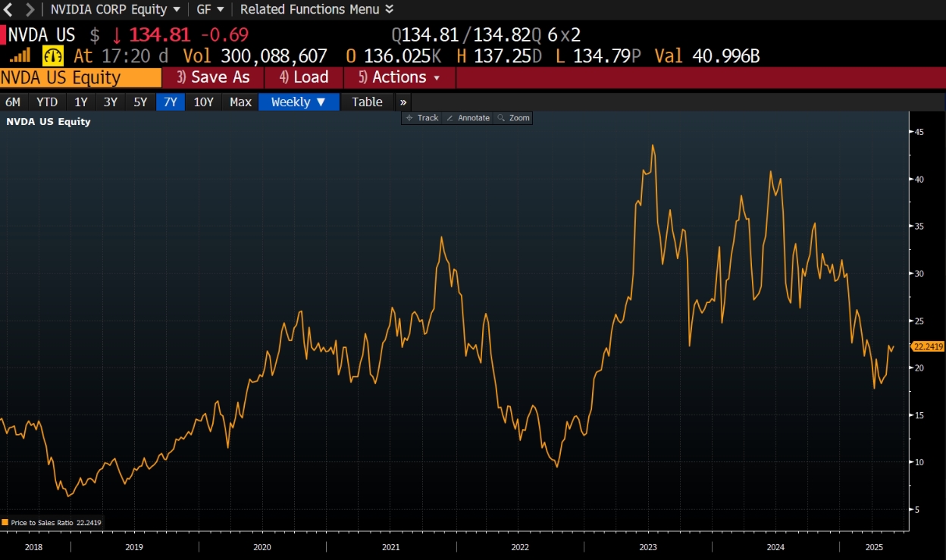
Task: Click the Val 40.996B value
Action: click(707, 56)
